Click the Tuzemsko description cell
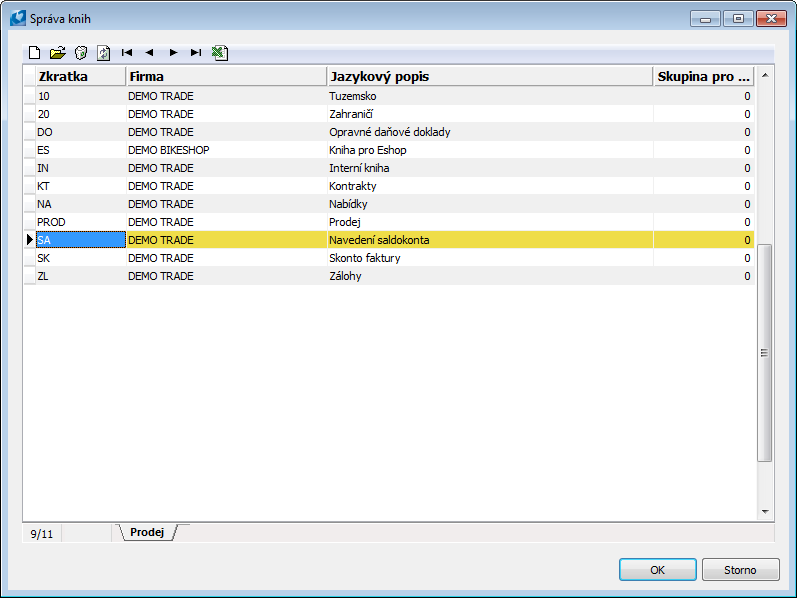The width and height of the screenshot is (797, 598). pyautogui.click(x=490, y=96)
